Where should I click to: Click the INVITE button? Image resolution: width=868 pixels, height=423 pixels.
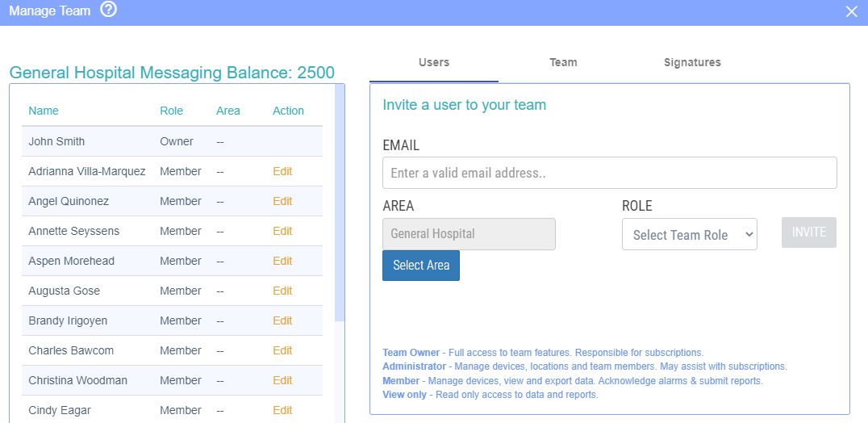(808, 232)
